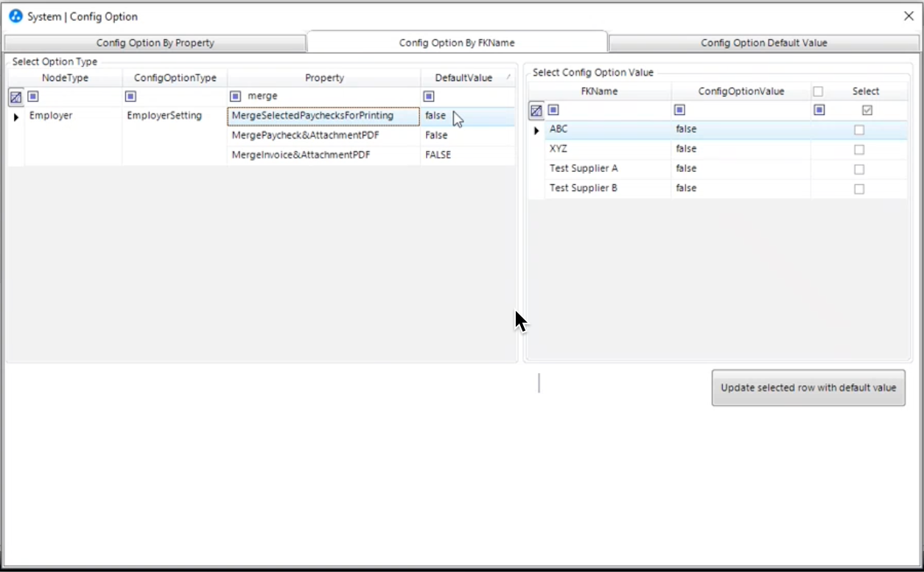This screenshot has height=572, width=924.
Task: Open Select column filter condition icon
Action: click(819, 110)
